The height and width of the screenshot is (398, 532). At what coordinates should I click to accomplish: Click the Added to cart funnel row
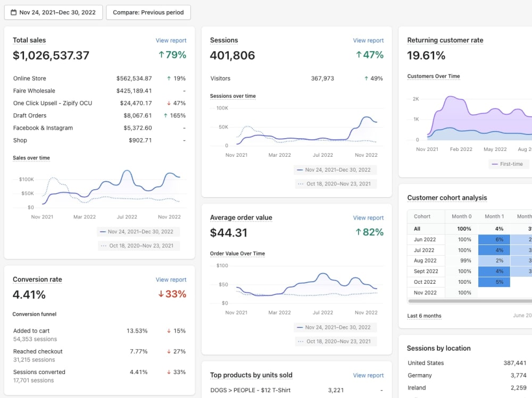pyautogui.click(x=99, y=335)
